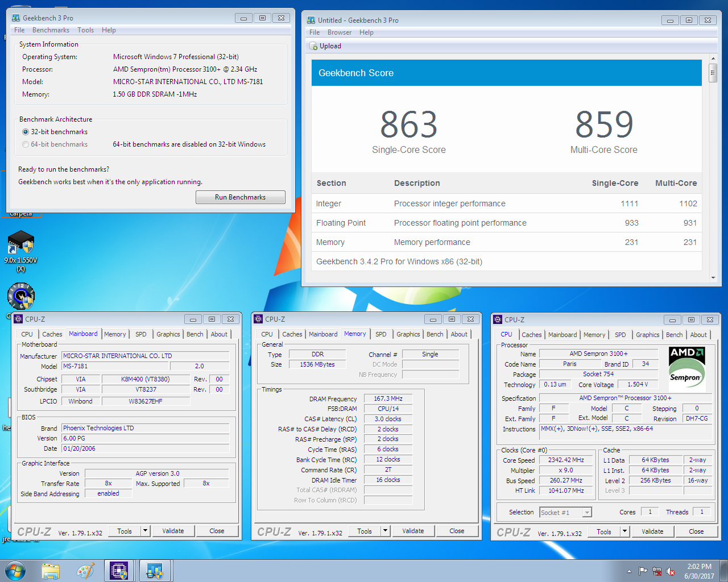This screenshot has height=582, width=728.
Task: Open Tools dropdown arrow in CPU-Z CPU window
Action: coord(625,531)
